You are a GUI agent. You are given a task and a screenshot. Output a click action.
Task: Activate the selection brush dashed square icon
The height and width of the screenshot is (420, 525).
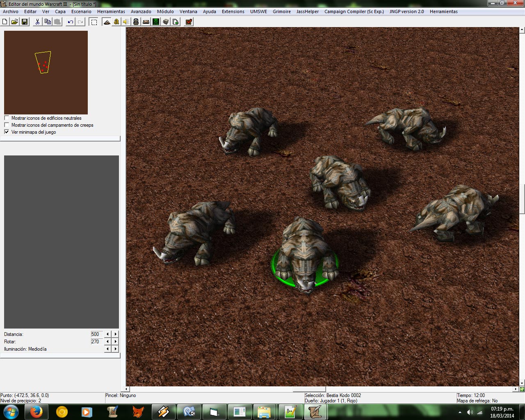(94, 22)
